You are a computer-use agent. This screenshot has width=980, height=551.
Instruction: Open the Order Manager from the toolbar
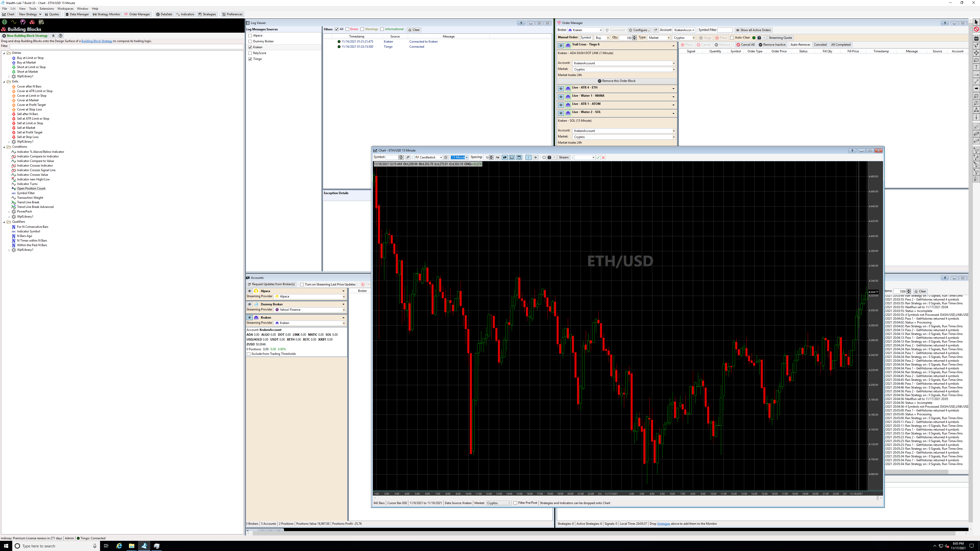[137, 14]
